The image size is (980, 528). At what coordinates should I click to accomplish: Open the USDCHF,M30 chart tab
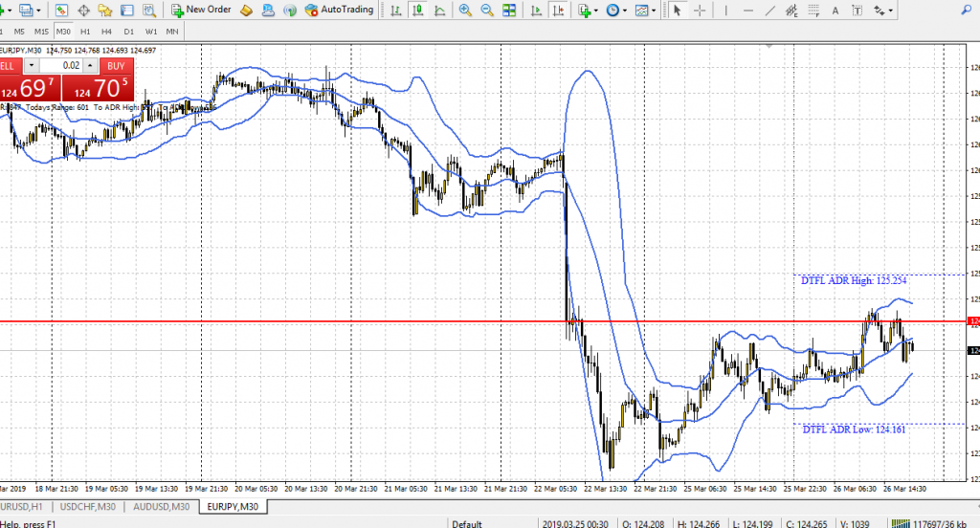point(87,507)
